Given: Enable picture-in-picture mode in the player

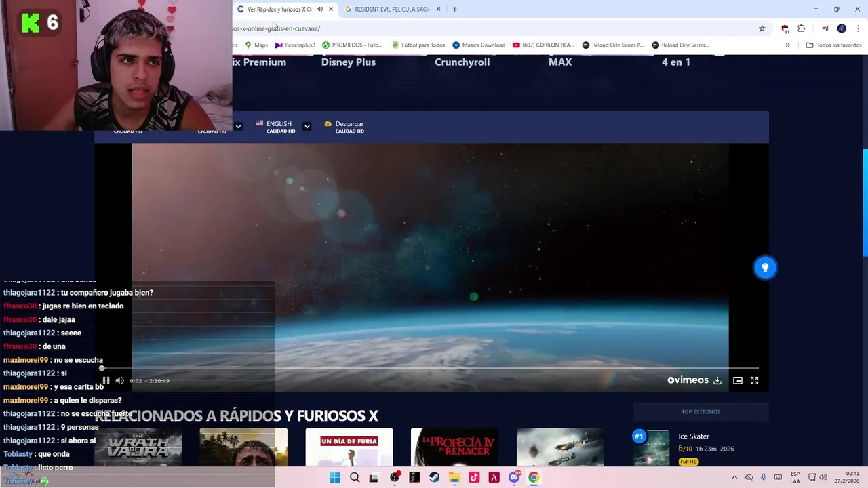Looking at the screenshot, I should click(x=738, y=380).
